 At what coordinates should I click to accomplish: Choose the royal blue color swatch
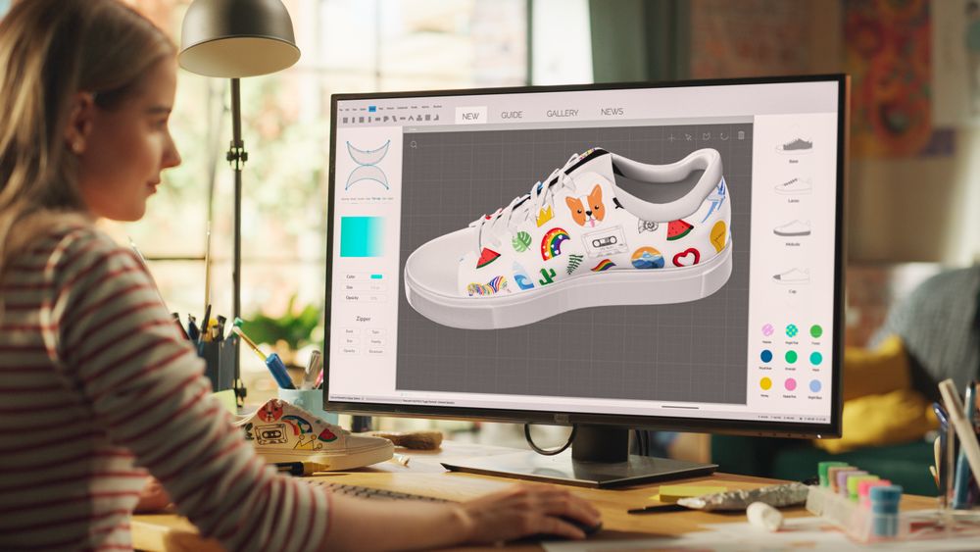(x=766, y=356)
